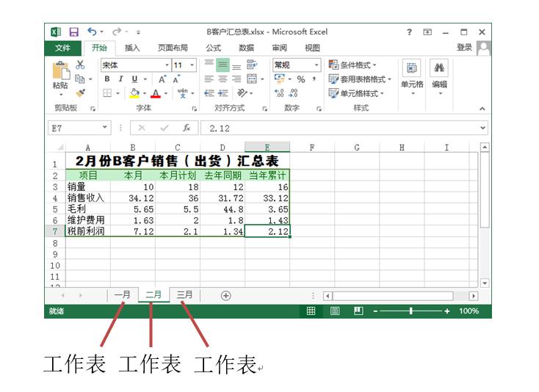Image resolution: width=539 pixels, height=392 pixels.
Task: Click the 登录 sign-in link
Action: [464, 48]
